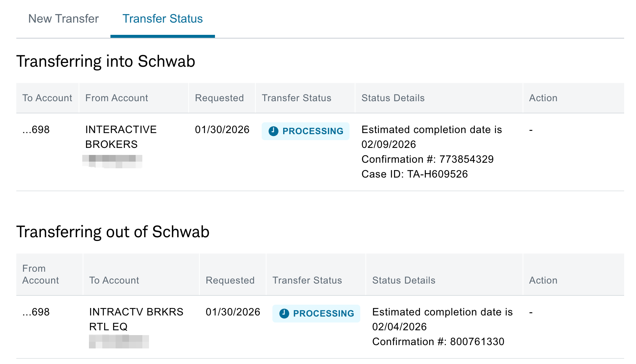Open the New Transfer tab

tap(63, 19)
